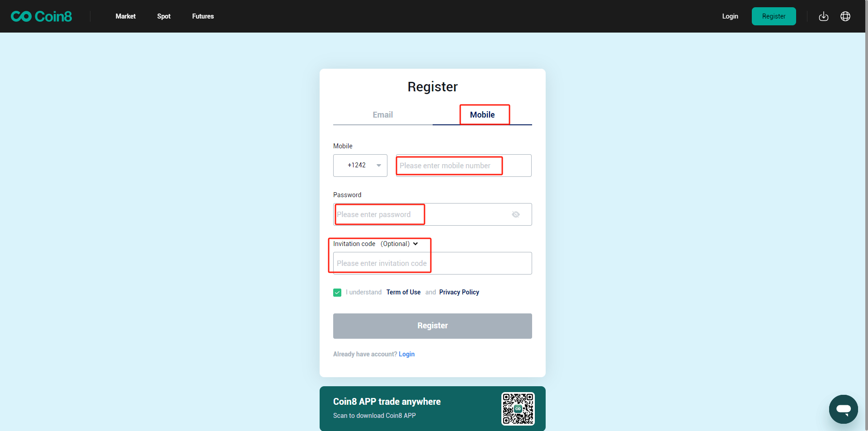The width and height of the screenshot is (868, 431).
Task: Click the Coin8 APP QR code
Action: pyautogui.click(x=518, y=408)
